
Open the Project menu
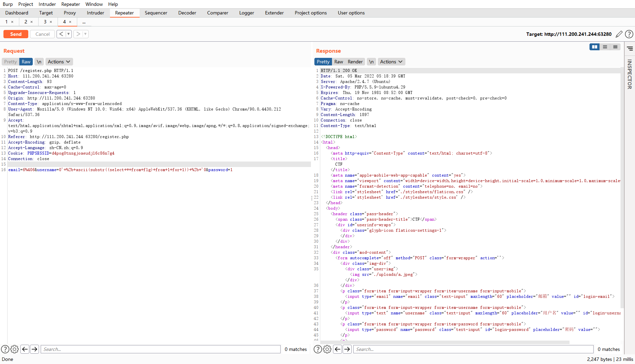click(x=26, y=4)
